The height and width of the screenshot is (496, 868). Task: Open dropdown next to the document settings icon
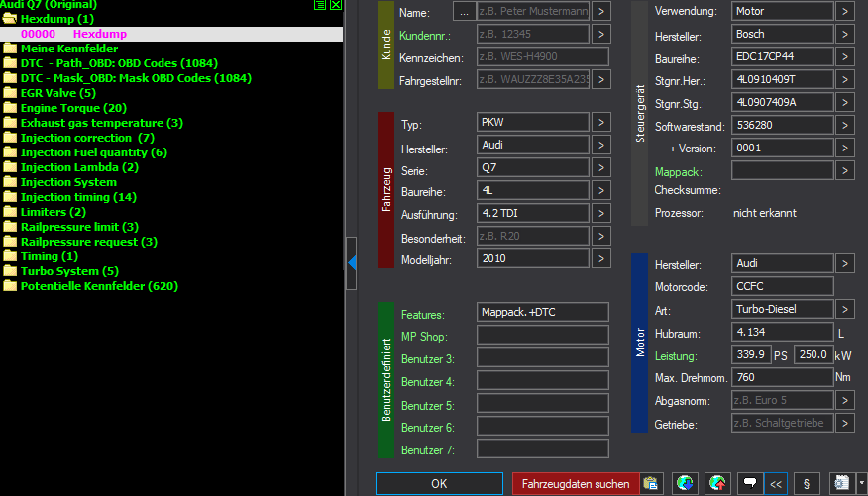pos(861,484)
